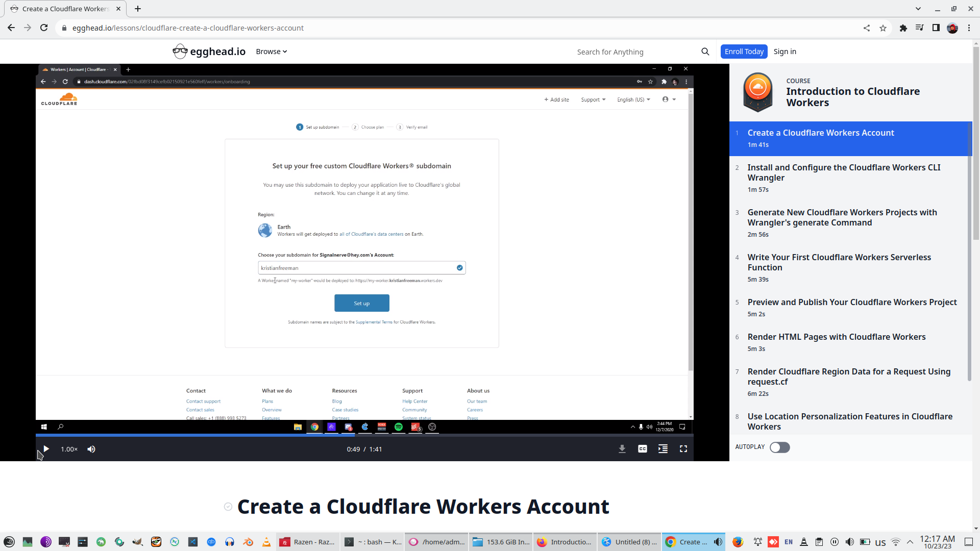The image size is (980, 551).
Task: Open Chrome's three-dot menu
Action: click(969, 28)
